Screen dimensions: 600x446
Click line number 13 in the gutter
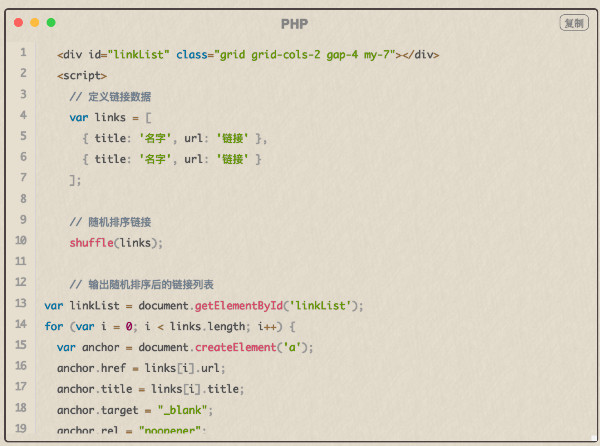click(x=21, y=303)
